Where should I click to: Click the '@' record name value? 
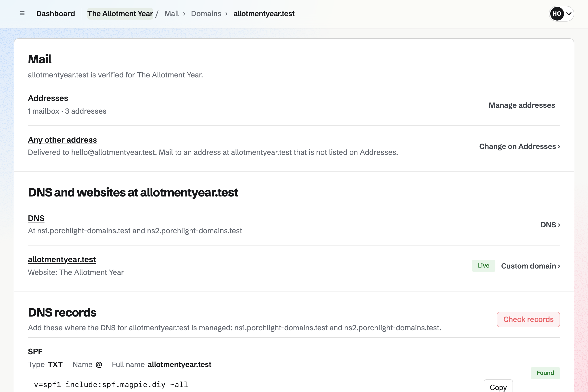(99, 365)
